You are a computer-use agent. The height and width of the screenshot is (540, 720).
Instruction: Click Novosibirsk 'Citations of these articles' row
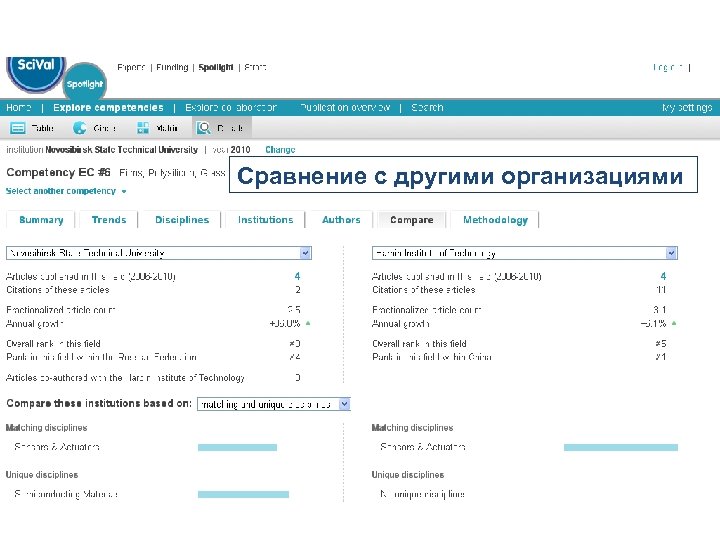(153, 290)
